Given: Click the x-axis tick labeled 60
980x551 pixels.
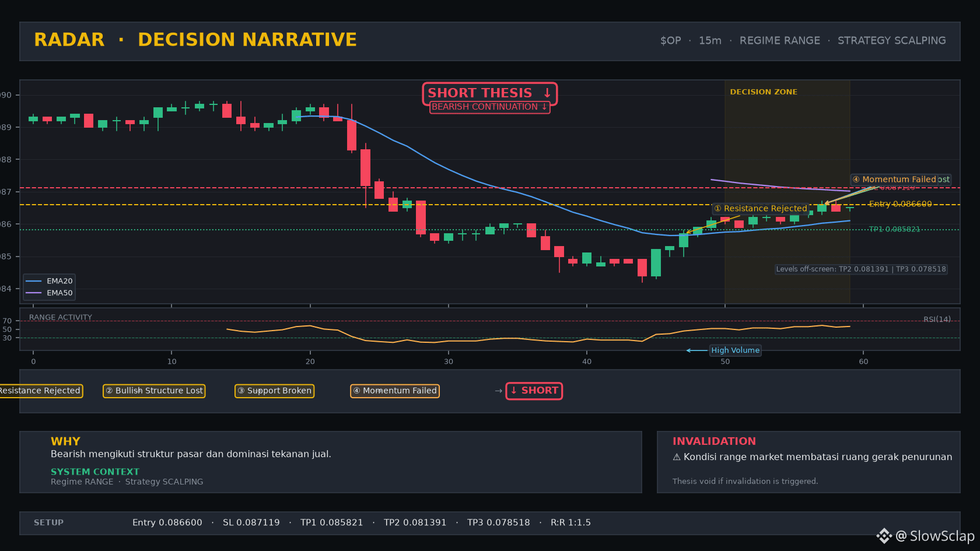Looking at the screenshot, I should tap(863, 362).
